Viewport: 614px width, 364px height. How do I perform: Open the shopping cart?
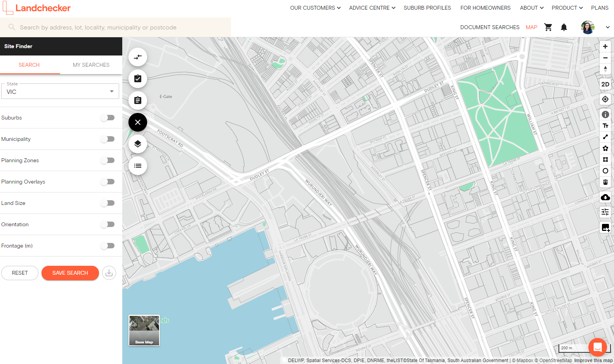(x=548, y=27)
